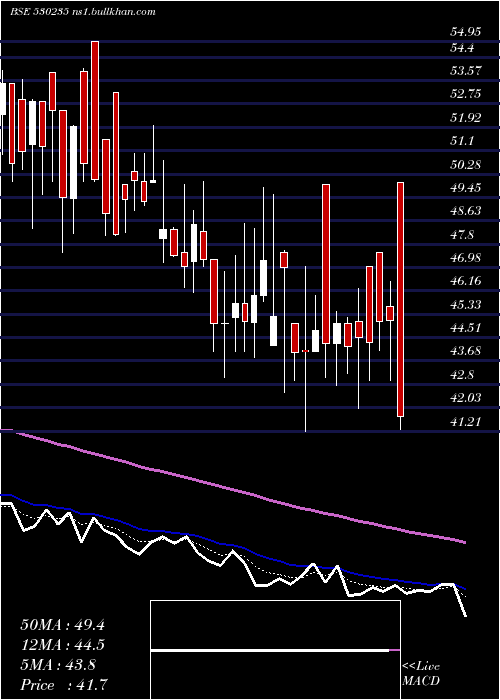Click the 48.63 price axis label
The image size is (500, 700).
(x=466, y=211)
